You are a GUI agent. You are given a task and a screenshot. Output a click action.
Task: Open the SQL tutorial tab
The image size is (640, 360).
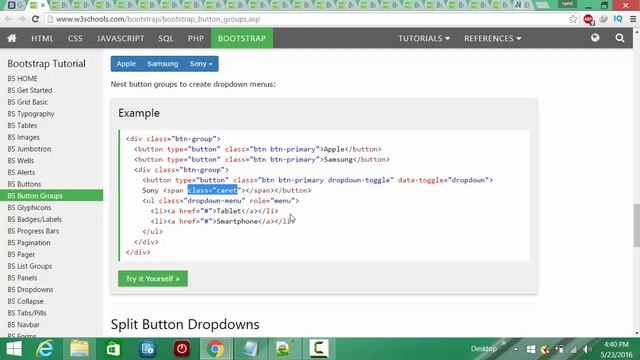[166, 38]
